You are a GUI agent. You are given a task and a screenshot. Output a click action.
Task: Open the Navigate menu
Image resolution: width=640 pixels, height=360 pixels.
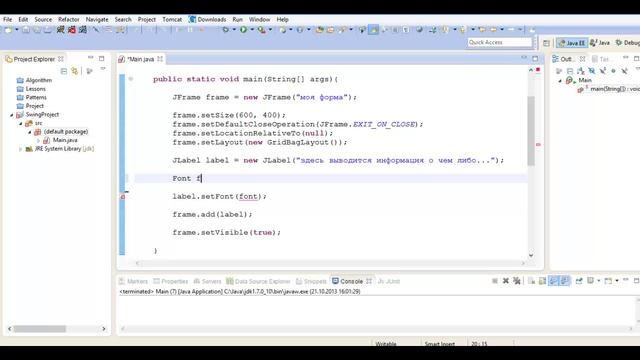point(97,19)
